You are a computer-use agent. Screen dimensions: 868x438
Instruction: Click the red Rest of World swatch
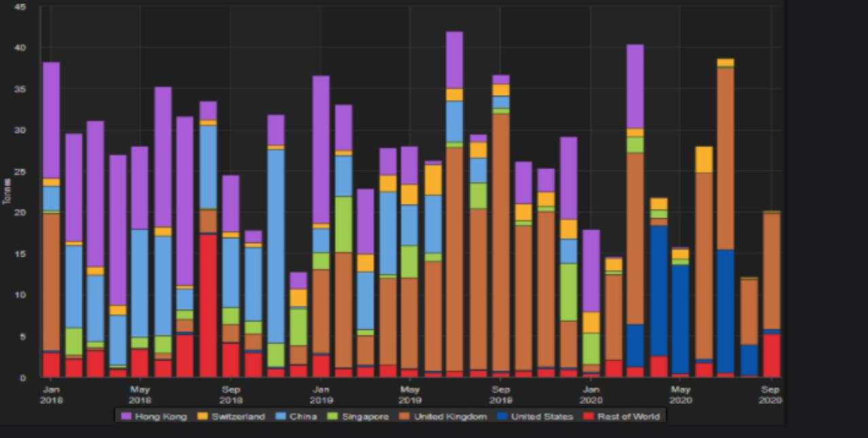tap(589, 416)
